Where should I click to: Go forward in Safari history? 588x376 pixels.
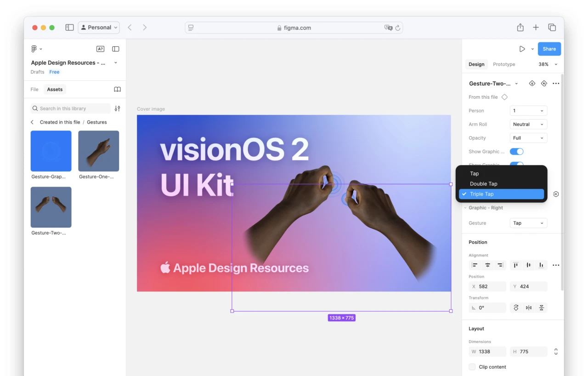(x=145, y=28)
